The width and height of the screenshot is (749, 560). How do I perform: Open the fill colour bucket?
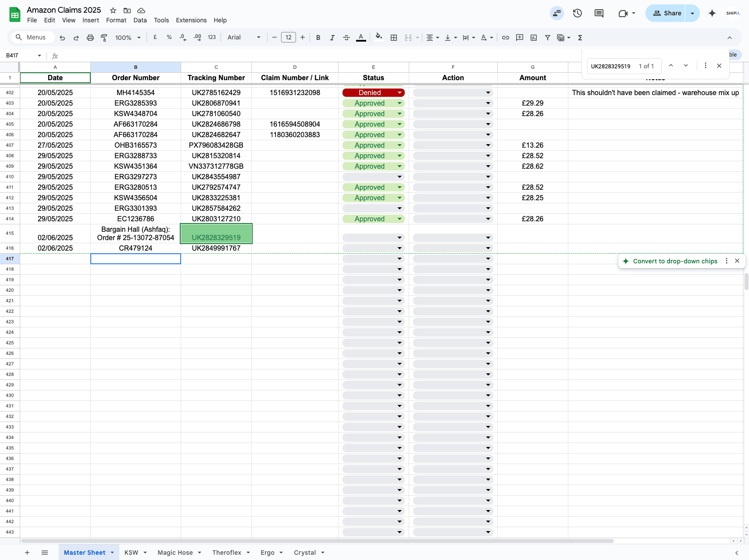(x=379, y=37)
